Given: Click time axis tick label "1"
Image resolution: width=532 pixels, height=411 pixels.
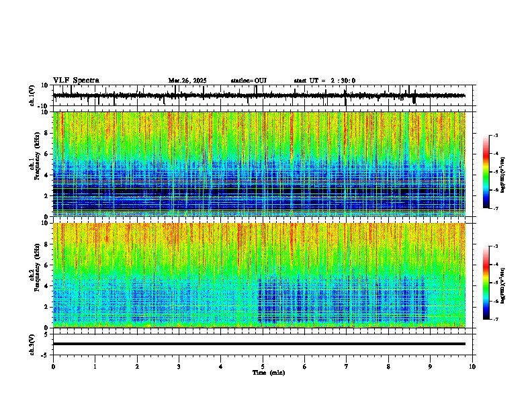Looking at the screenshot, I should 95,367.
